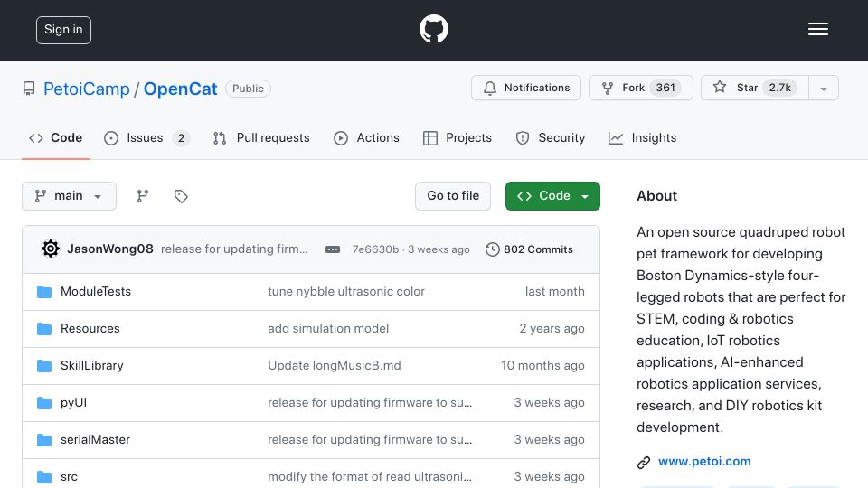Open the Projects tab
868x488 pixels.
[x=458, y=137]
